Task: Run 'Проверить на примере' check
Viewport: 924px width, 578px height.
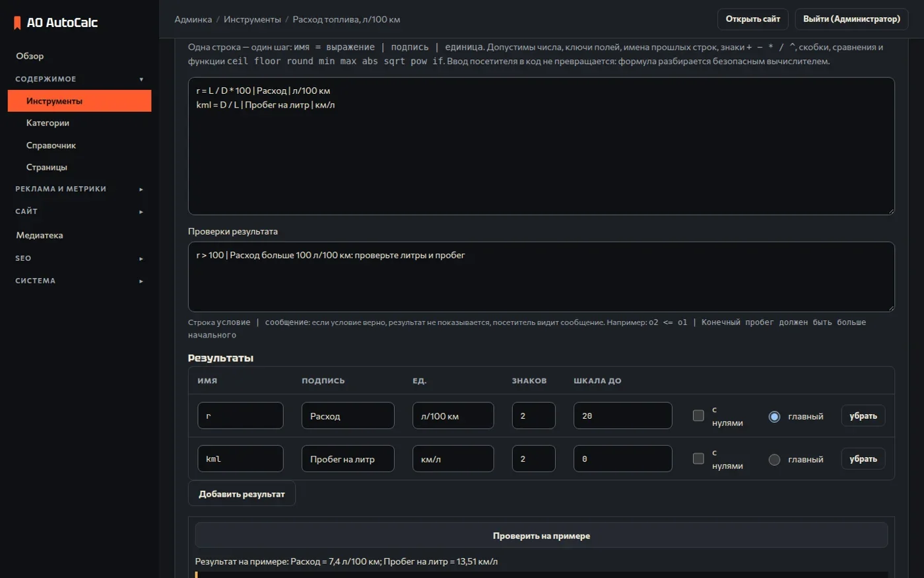Action: 541,536
